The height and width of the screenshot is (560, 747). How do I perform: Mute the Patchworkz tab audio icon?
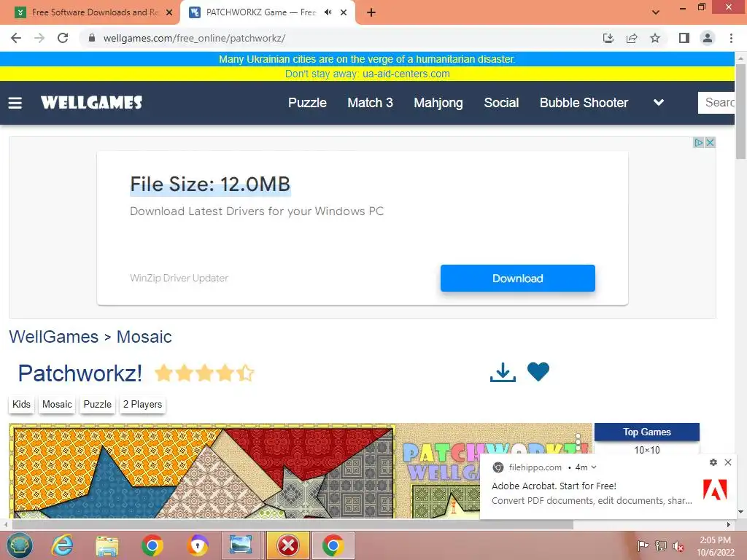pos(328,12)
